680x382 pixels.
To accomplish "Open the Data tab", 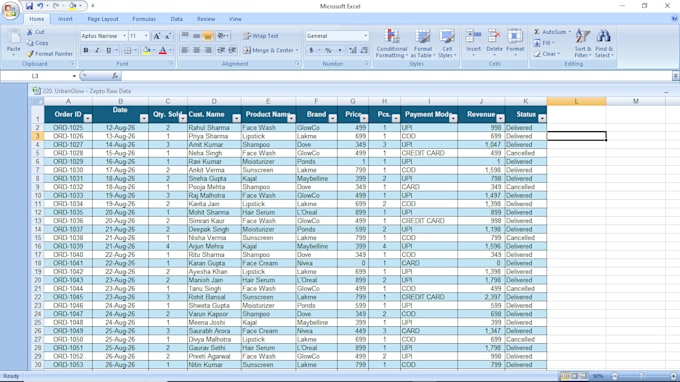I will pyautogui.click(x=177, y=19).
